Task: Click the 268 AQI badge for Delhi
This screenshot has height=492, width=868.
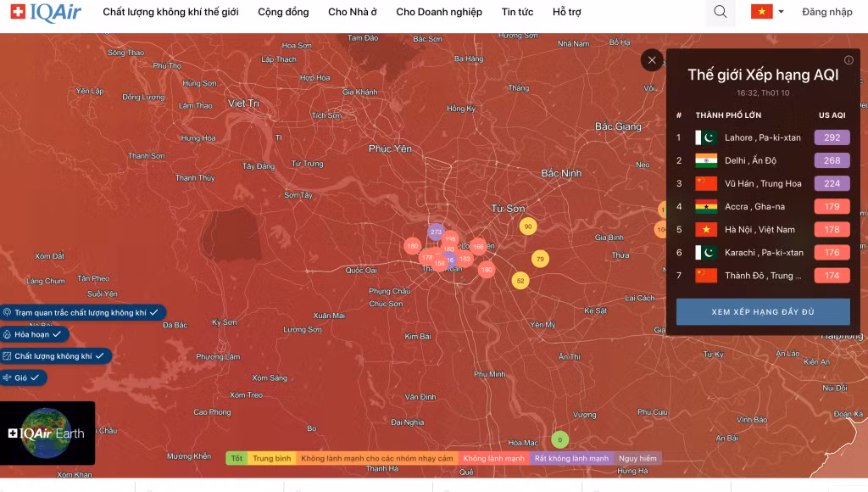Action: [x=832, y=160]
